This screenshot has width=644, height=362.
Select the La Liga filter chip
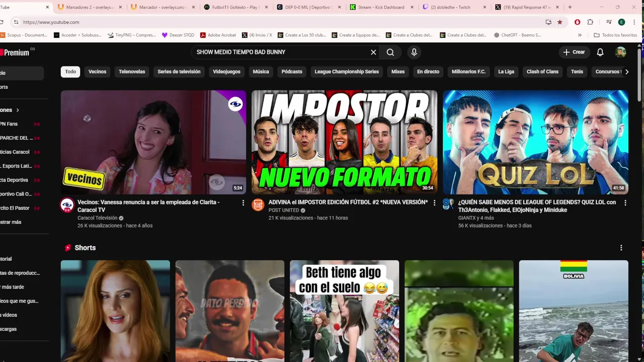(506, 72)
